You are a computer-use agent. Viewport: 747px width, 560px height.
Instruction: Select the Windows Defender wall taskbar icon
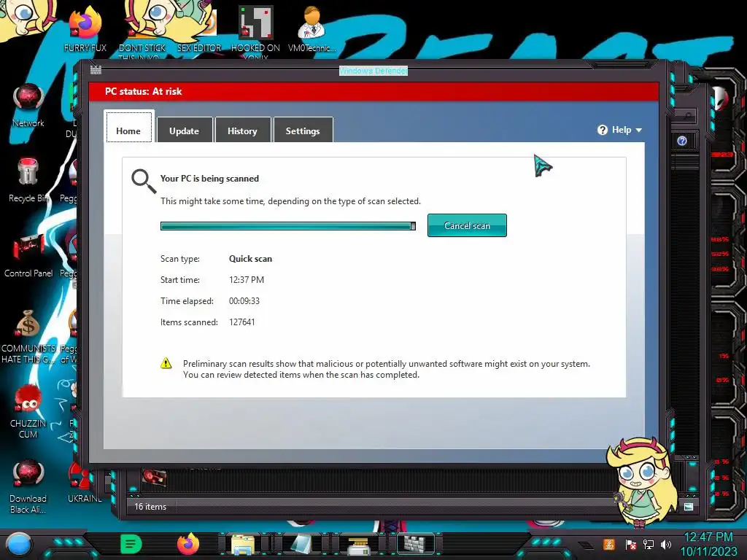[415, 544]
